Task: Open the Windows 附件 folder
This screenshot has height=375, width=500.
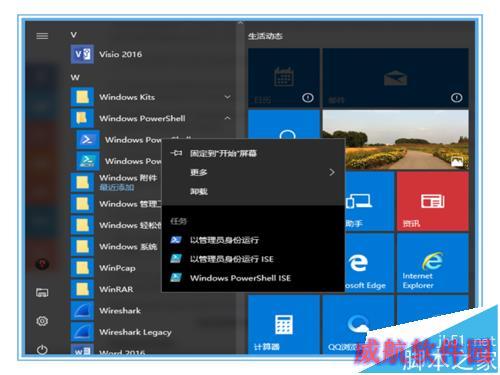Action: point(116,182)
